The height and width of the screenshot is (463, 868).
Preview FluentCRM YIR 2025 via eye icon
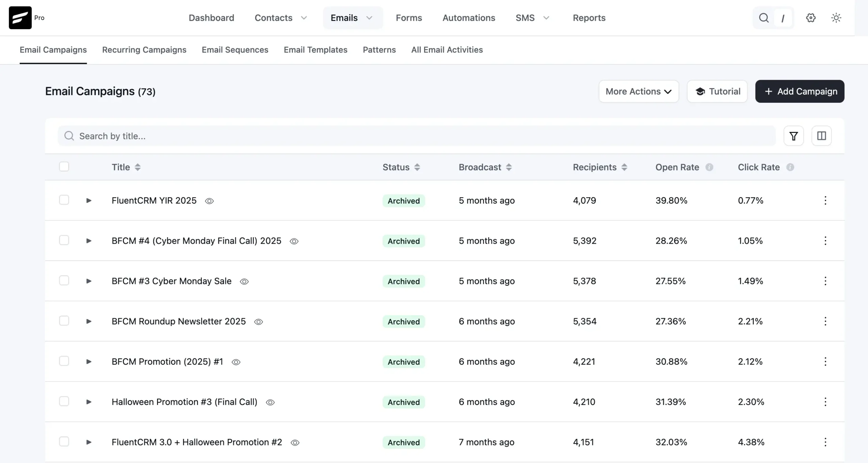210,201
